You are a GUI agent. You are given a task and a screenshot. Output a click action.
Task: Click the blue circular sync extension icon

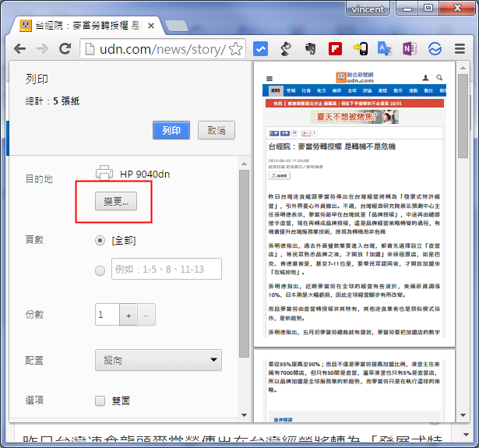click(x=435, y=49)
